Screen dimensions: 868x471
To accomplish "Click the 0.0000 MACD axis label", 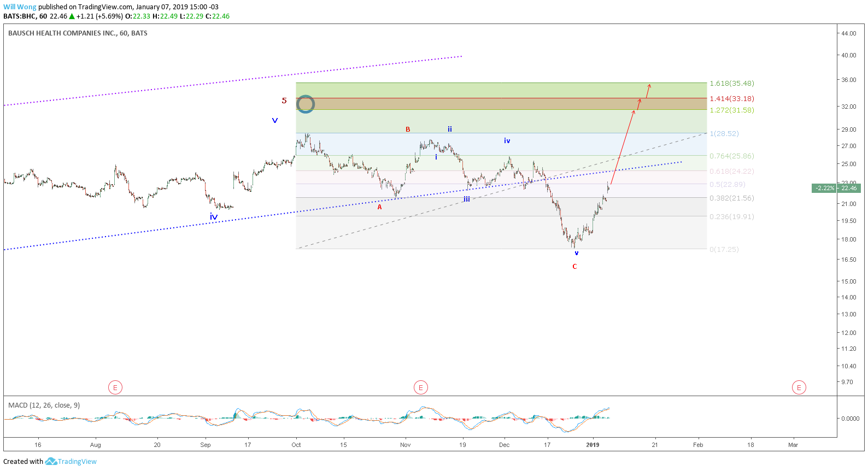I will click(851, 419).
